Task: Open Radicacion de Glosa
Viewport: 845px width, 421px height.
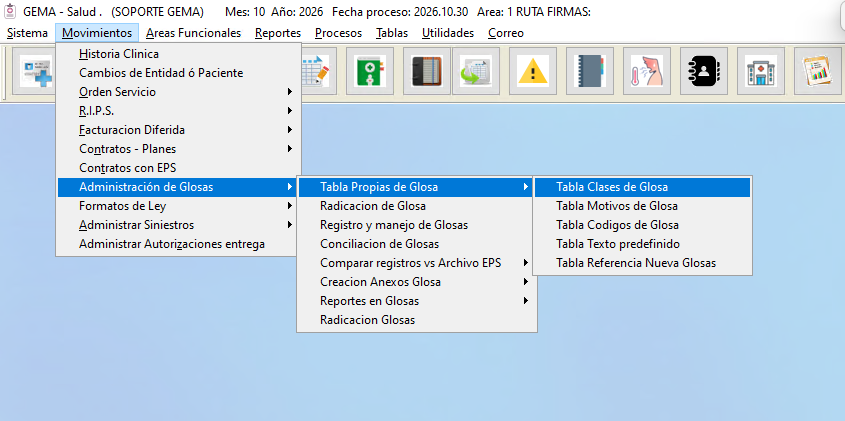Action: coord(417,206)
